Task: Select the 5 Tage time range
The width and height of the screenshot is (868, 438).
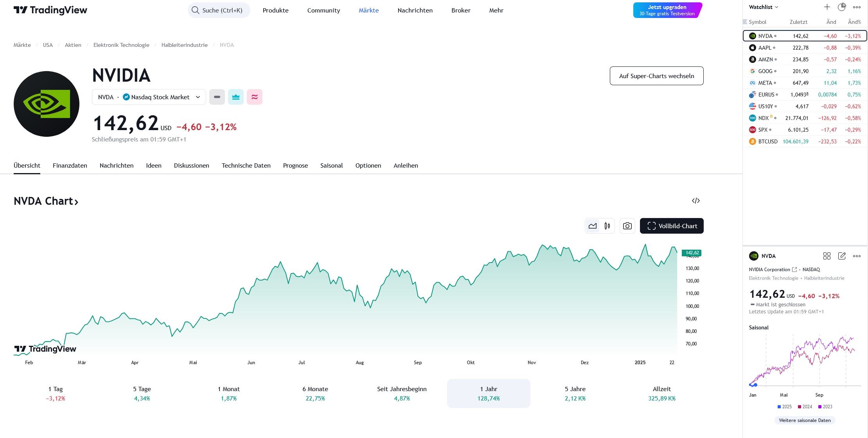Action: pyautogui.click(x=142, y=393)
